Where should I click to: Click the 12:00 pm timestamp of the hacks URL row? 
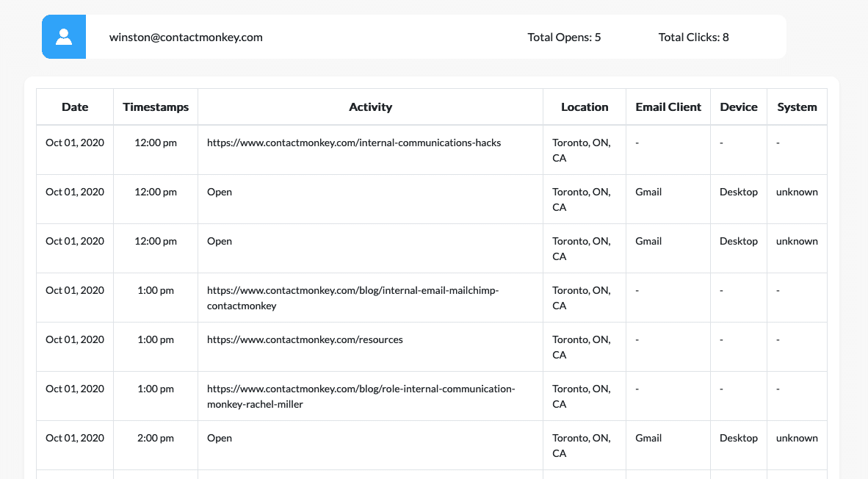point(156,143)
